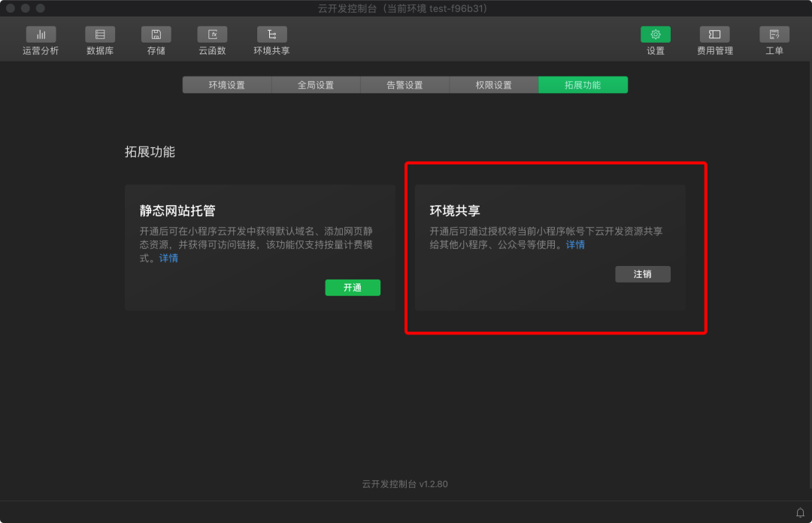Open the 云函数 cloud functions icon
This screenshot has height=523, width=812.
(212, 35)
